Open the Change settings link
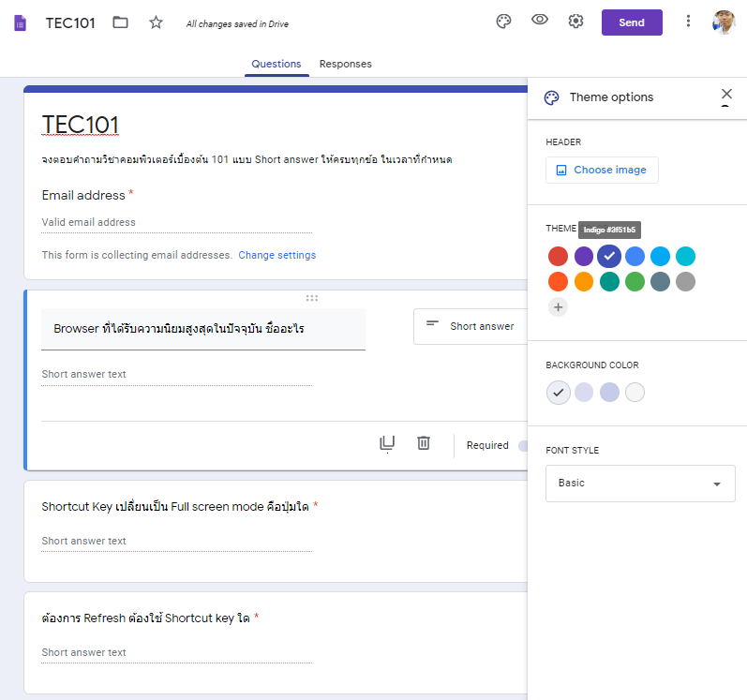Image resolution: width=747 pixels, height=700 pixels. [276, 255]
